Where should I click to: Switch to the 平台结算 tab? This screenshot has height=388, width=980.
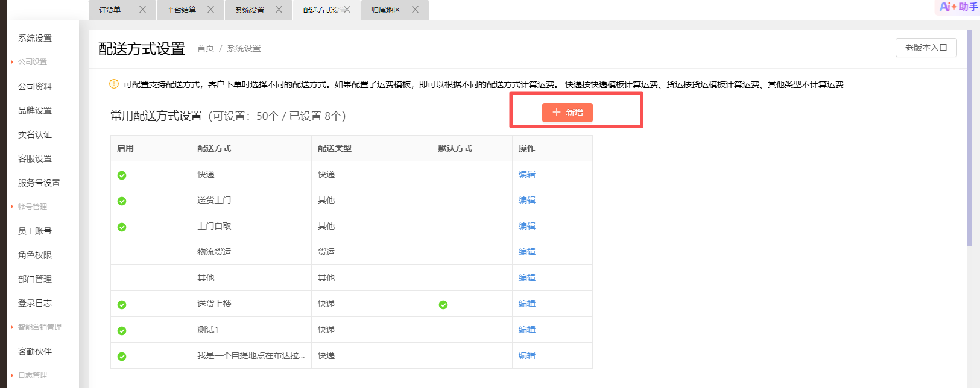click(182, 10)
